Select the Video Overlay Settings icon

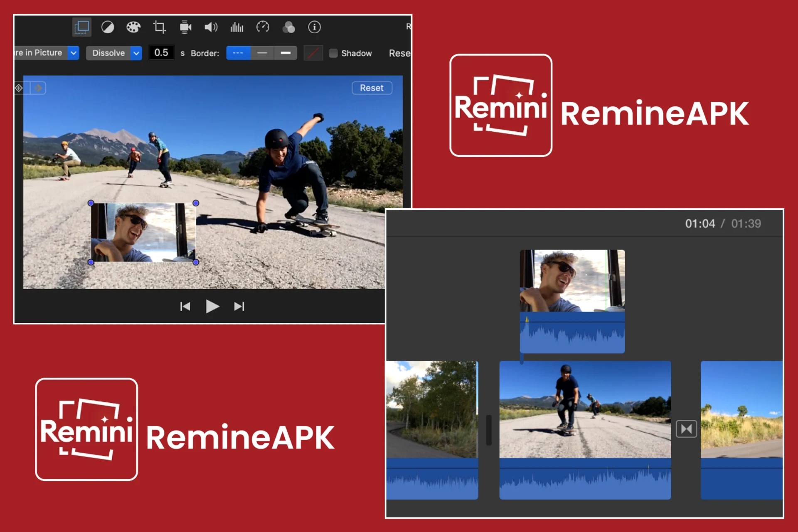(81, 27)
